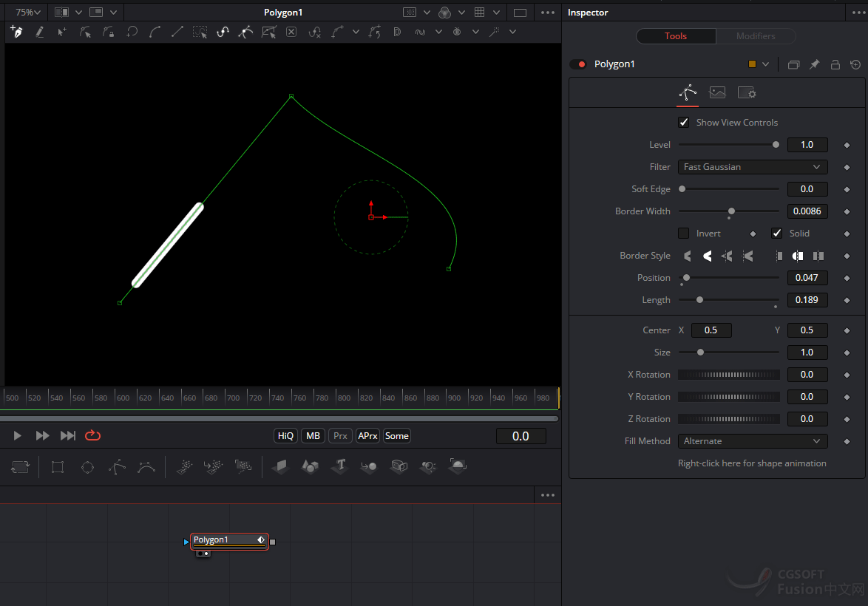Open the 75% viewer zoom dropdown
This screenshot has width=868, height=606.
coord(29,13)
